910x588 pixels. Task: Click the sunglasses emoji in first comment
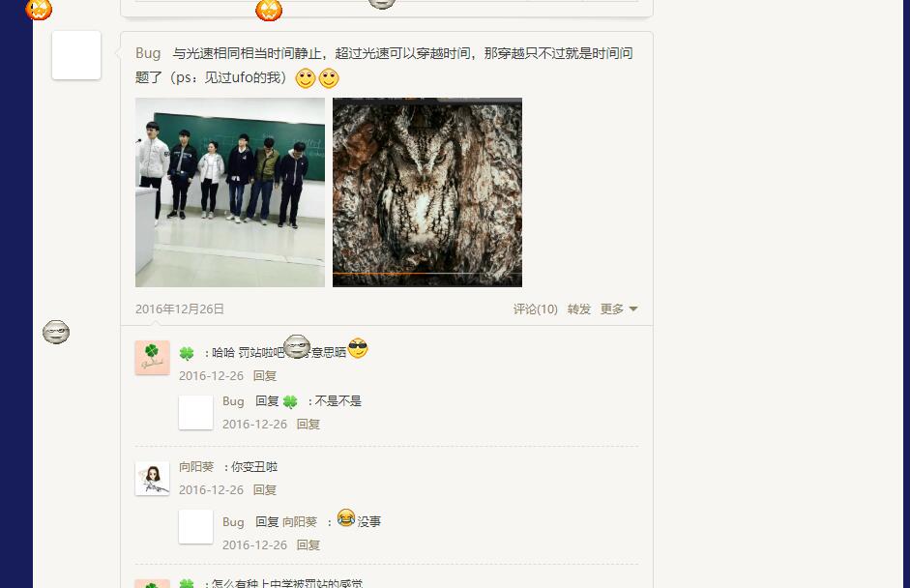click(358, 348)
